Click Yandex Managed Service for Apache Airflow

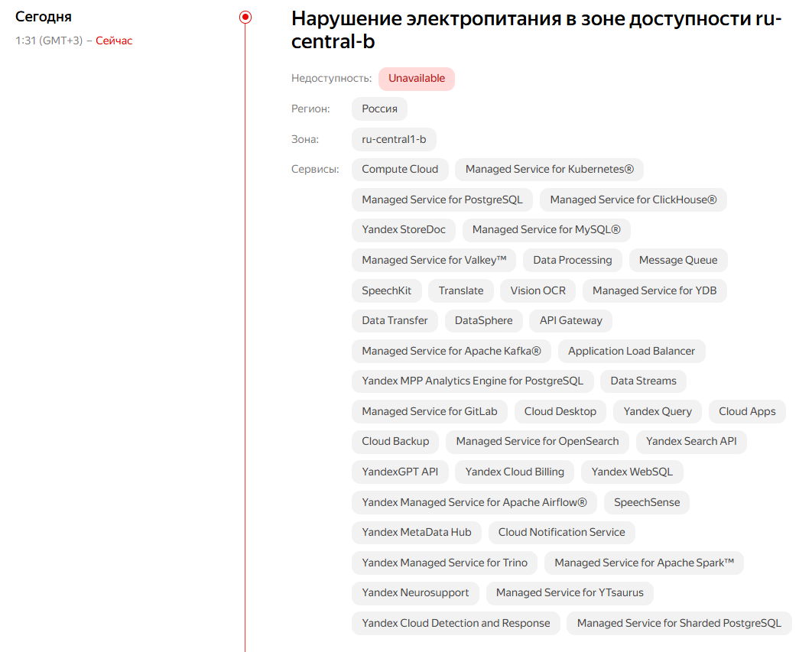pyautogui.click(x=474, y=503)
